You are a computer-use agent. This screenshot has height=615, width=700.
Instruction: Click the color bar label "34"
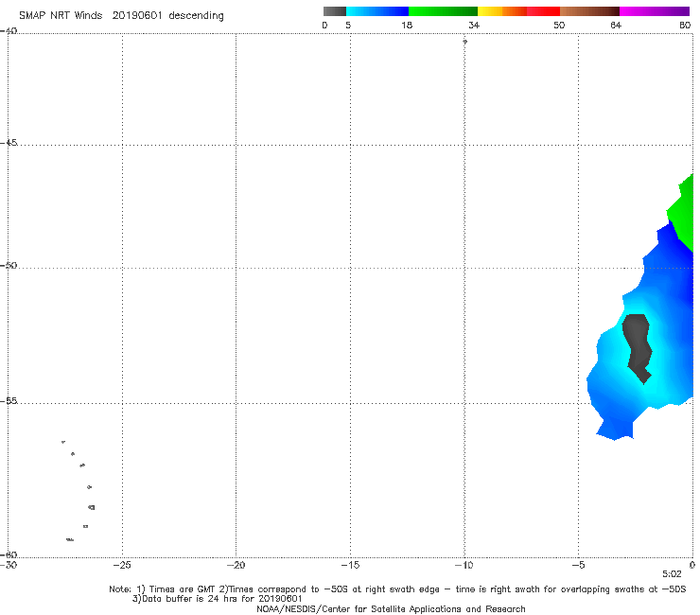pyautogui.click(x=474, y=25)
